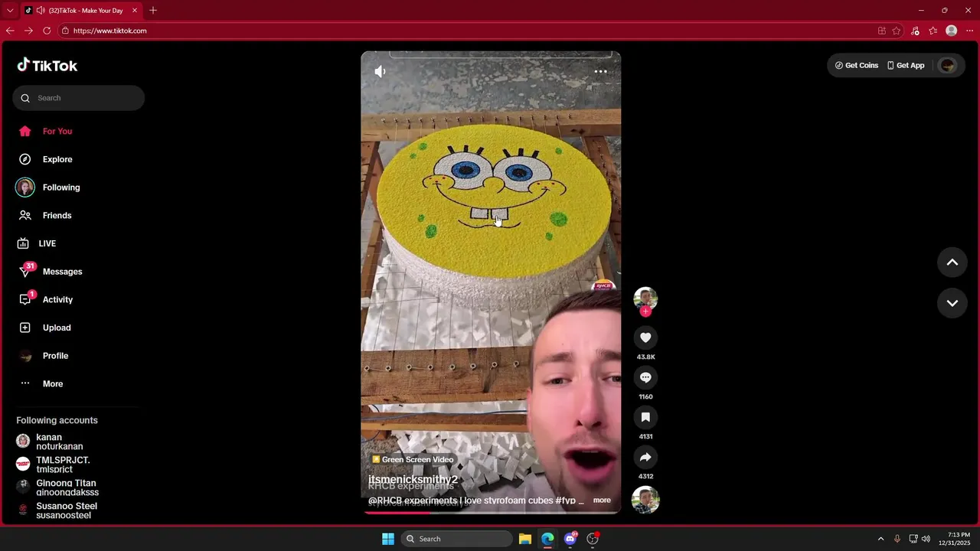The image size is (980, 551).
Task: Open the video options three-dot menu
Action: [x=601, y=71]
